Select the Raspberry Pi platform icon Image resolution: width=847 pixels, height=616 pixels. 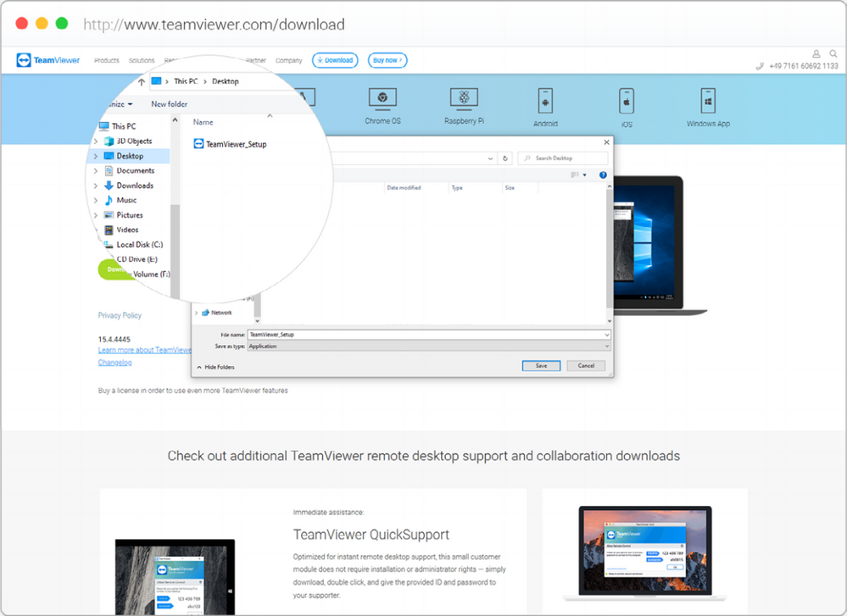464,97
